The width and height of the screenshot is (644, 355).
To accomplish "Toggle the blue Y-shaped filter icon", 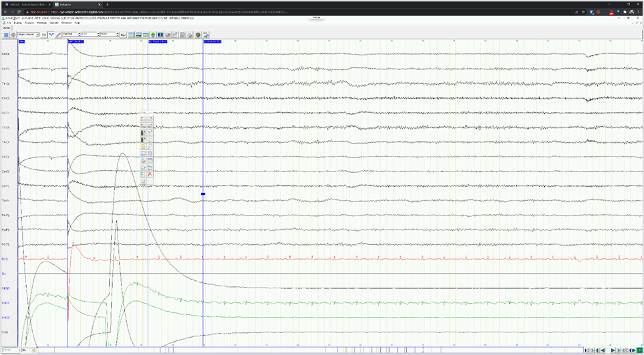I will pyautogui.click(x=51, y=35).
